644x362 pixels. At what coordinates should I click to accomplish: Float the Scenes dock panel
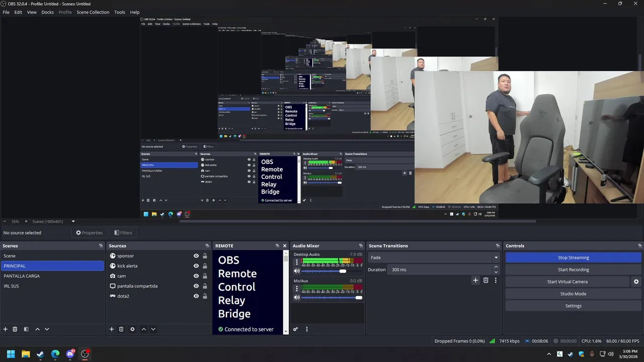point(101,246)
